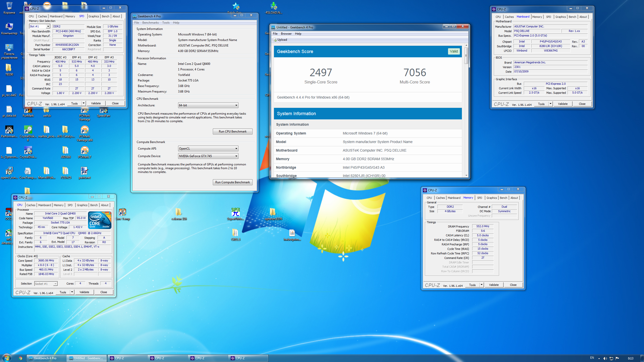This screenshot has width=644, height=362.
Task: Click the 0:13 clock in taskbar
Action: pyautogui.click(x=631, y=358)
